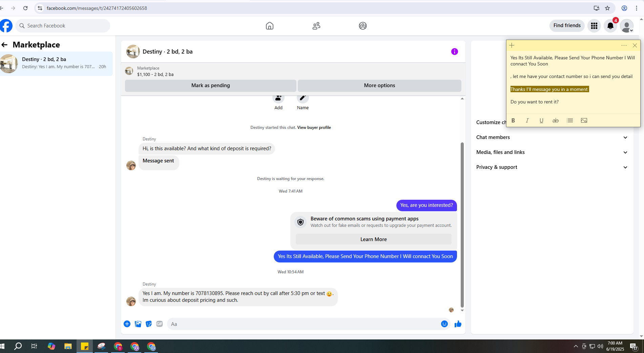View site information icon in address bar
The width and height of the screenshot is (644, 353).
(x=40, y=8)
